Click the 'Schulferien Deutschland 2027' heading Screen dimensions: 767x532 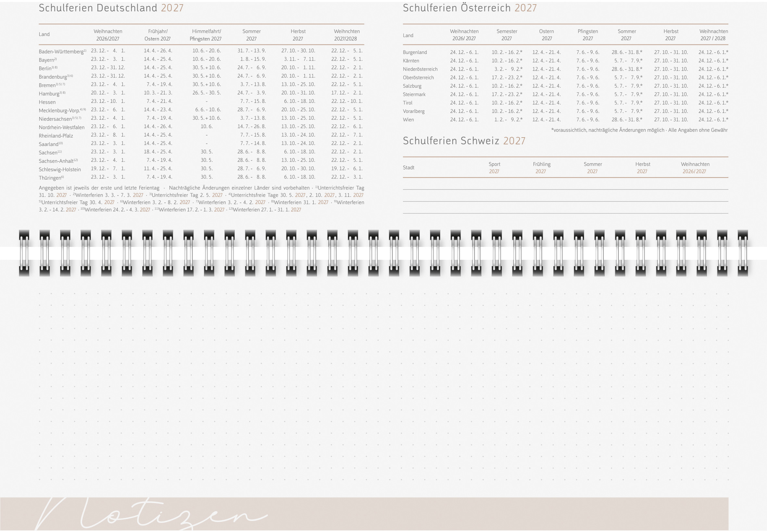point(111,8)
